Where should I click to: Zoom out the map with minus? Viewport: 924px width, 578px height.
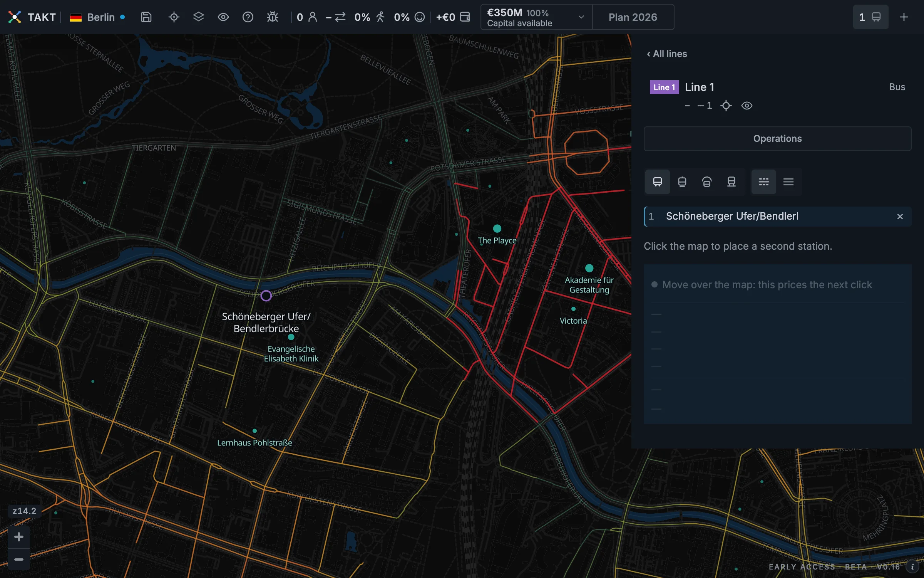pos(18,560)
